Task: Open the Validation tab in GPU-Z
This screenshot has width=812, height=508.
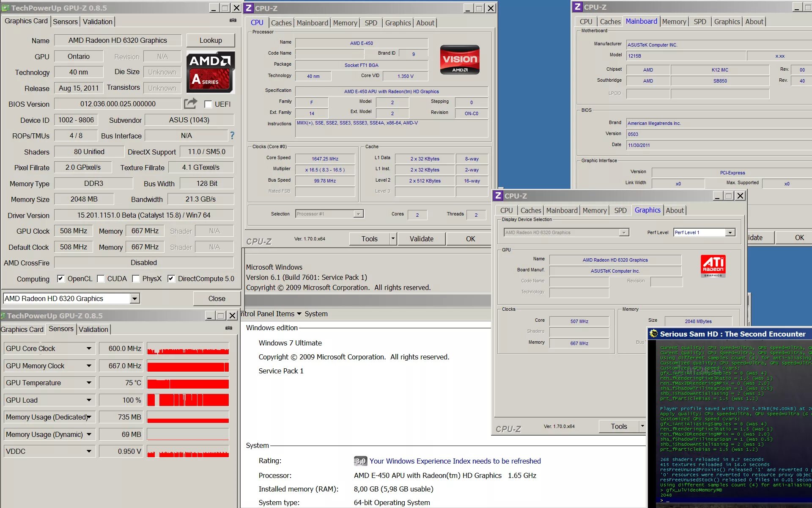Action: [97, 22]
